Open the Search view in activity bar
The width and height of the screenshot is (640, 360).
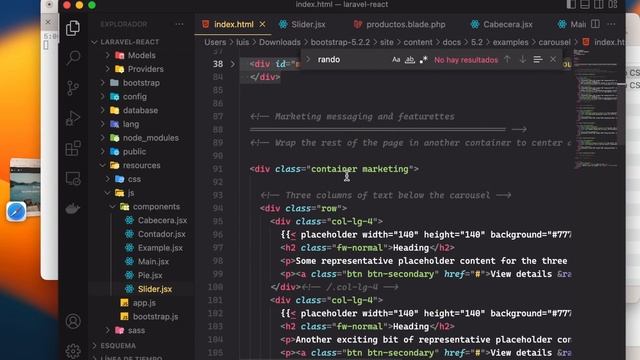tap(73, 58)
